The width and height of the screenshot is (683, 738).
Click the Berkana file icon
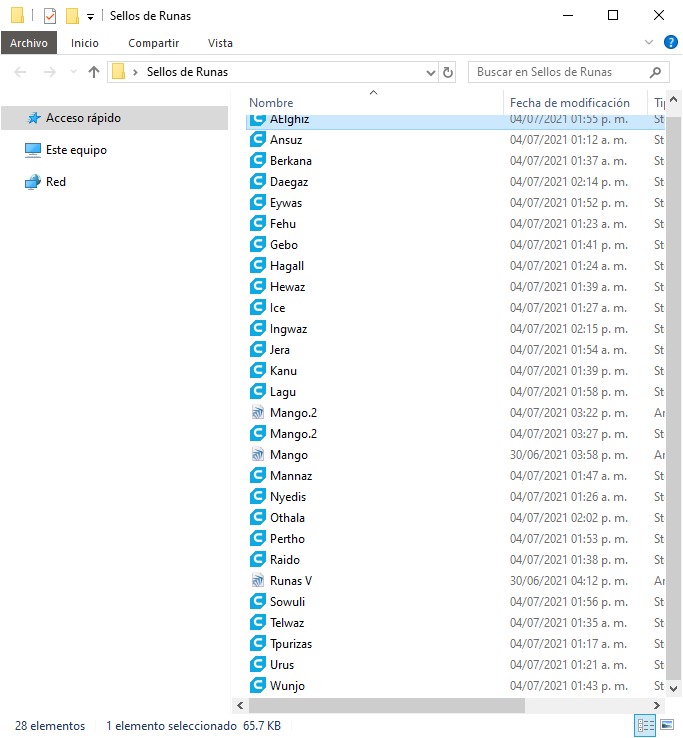257,160
